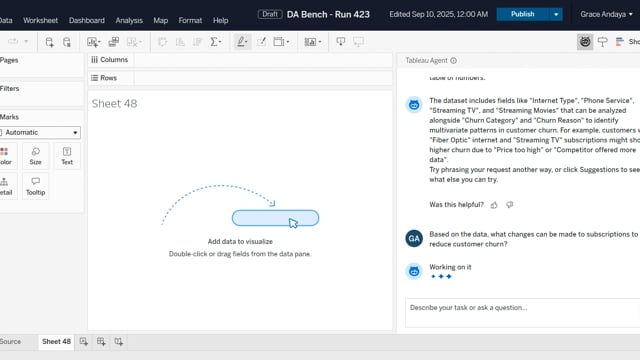Screen dimensions: 640x360
Task: Click the Text marks card button
Action: (67, 156)
